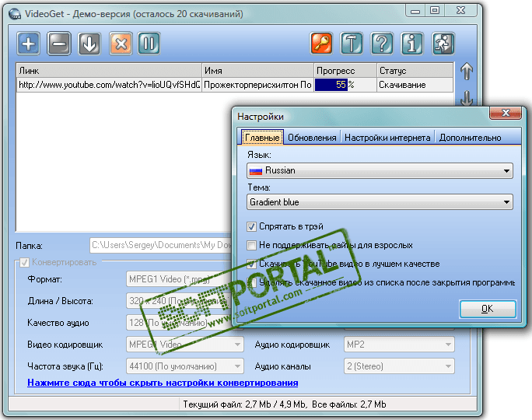The height and width of the screenshot is (420, 532).
Task: Minimize the VideoGet main window
Action: tap(415, 11)
